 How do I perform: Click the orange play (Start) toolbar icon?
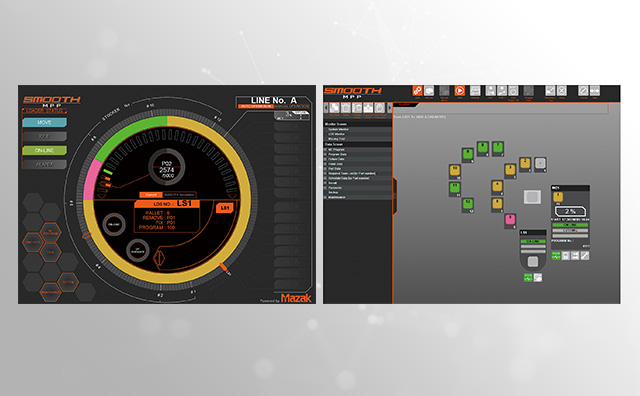pyautogui.click(x=460, y=91)
